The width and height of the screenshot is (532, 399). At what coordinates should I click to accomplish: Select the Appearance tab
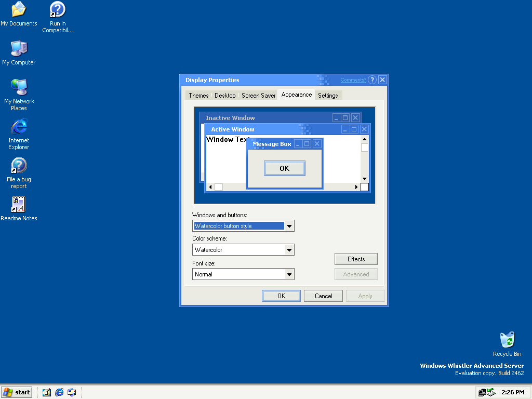click(x=297, y=95)
